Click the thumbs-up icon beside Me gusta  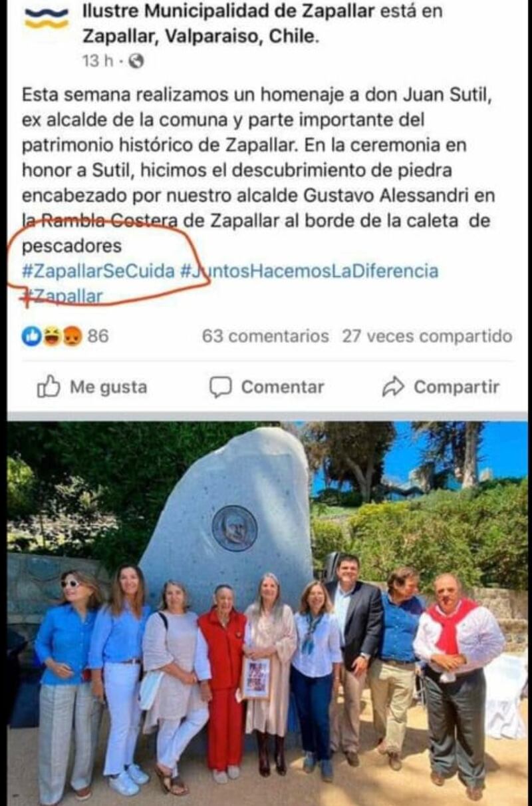(x=49, y=387)
